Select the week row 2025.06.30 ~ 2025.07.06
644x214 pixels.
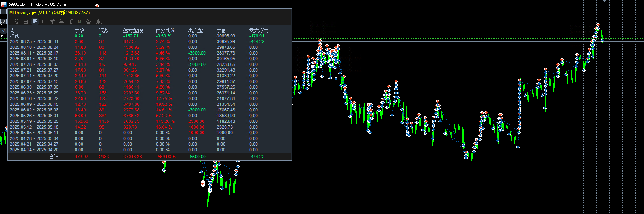(34, 87)
